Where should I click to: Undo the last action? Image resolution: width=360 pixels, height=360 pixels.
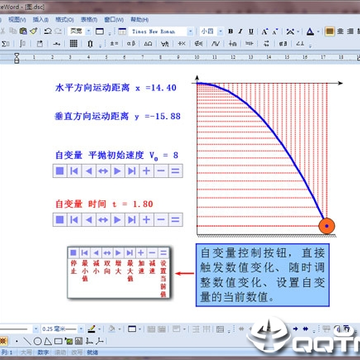[48, 31]
